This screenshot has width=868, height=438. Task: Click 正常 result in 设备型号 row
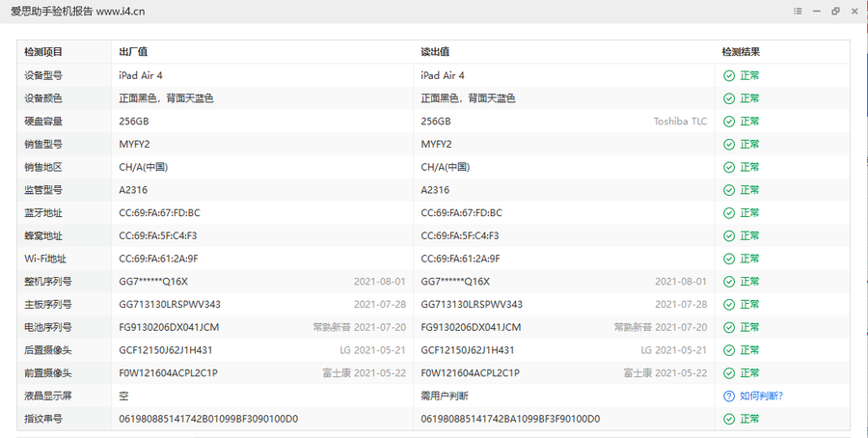tap(749, 76)
